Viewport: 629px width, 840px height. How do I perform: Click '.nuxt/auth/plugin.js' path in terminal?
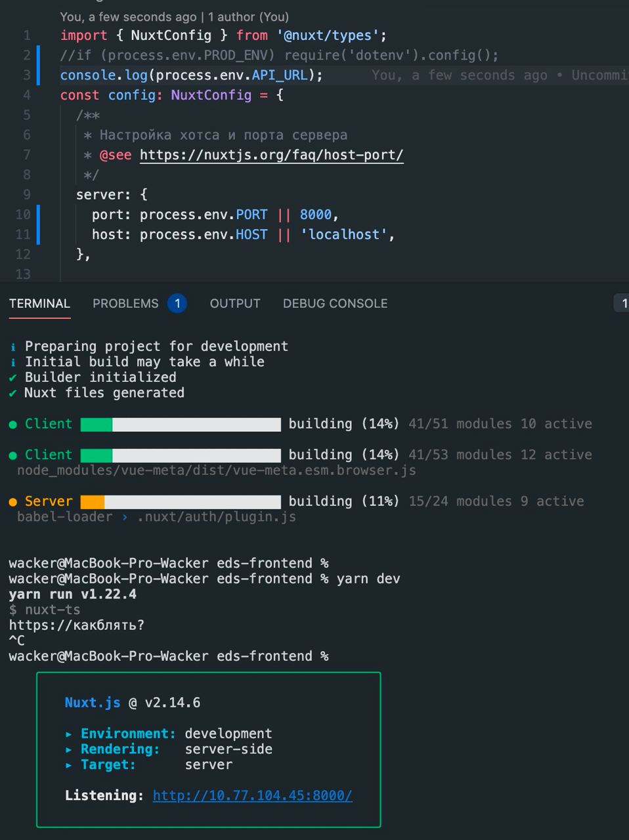[217, 517]
